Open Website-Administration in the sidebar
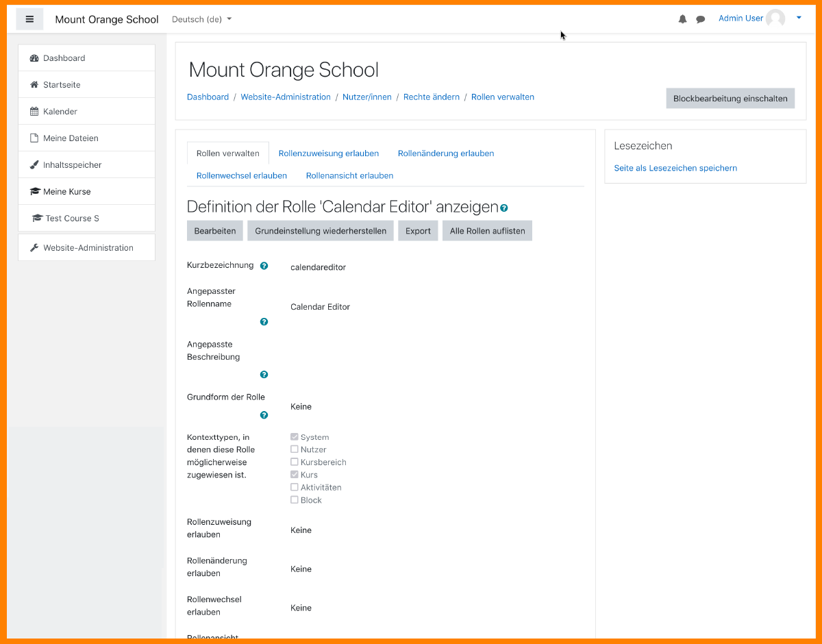The height and width of the screenshot is (644, 822). pos(88,248)
